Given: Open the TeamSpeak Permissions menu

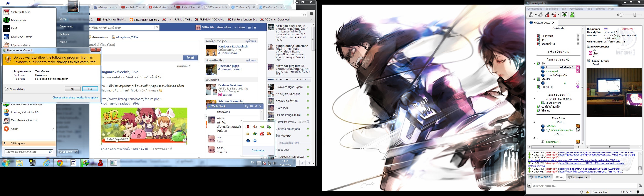Looking at the screenshot, I should click(576, 9).
